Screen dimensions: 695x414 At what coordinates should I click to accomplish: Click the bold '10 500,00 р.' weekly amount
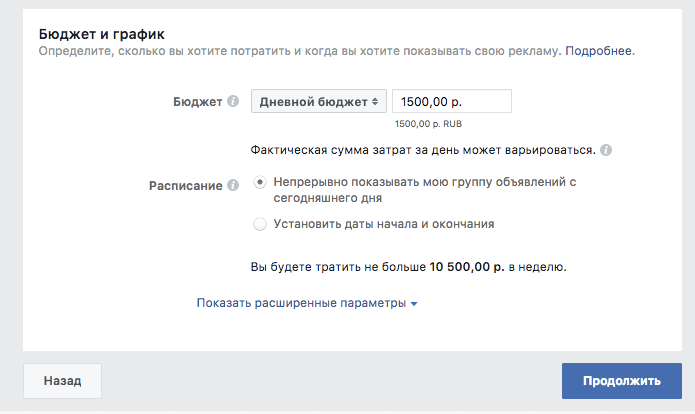[x=467, y=267]
